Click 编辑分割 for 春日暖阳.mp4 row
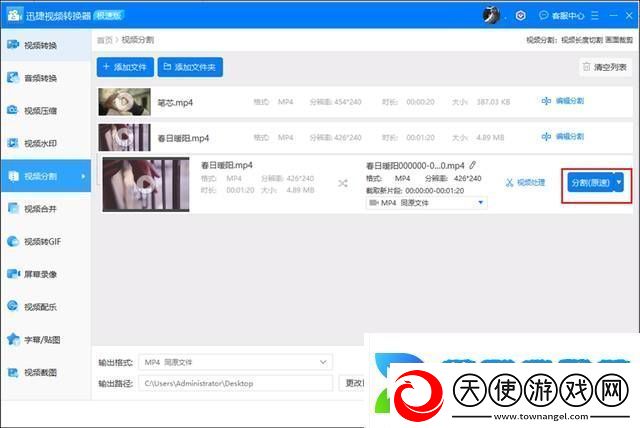The width and height of the screenshot is (640, 428). 563,136
